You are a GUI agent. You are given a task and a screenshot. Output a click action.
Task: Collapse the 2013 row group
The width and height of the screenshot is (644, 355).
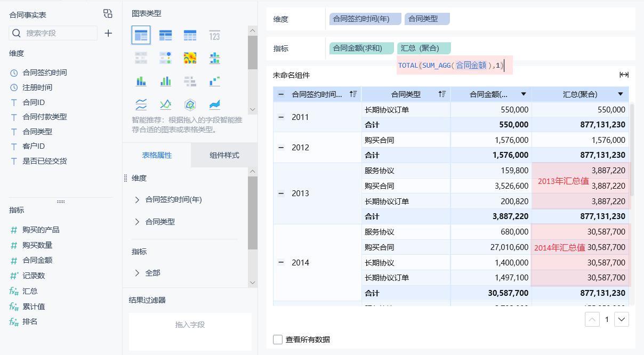point(281,193)
